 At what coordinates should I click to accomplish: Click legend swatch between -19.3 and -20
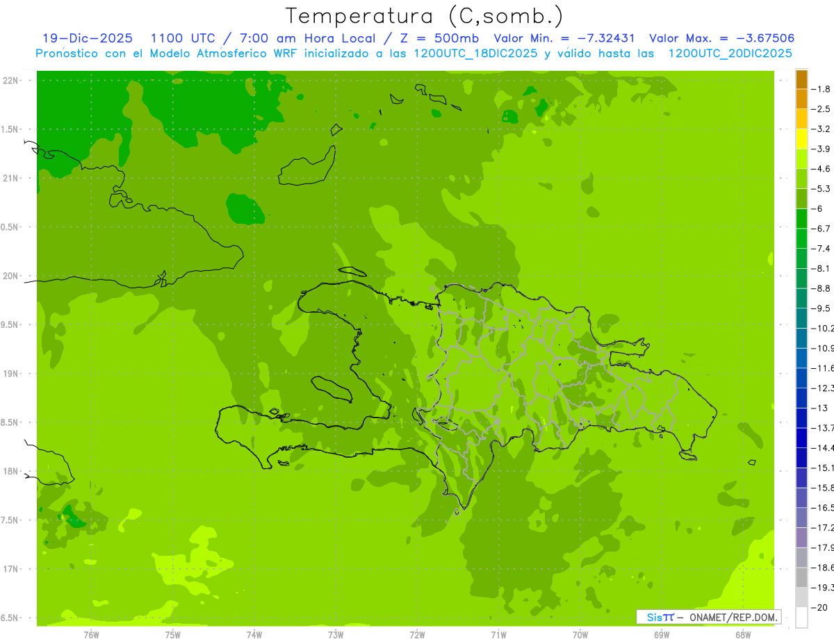point(801,597)
